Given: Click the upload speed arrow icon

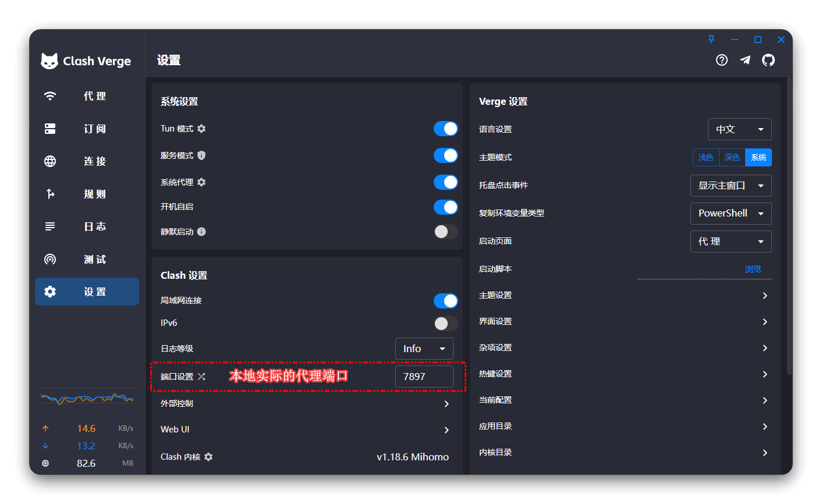Looking at the screenshot, I should 45,428.
